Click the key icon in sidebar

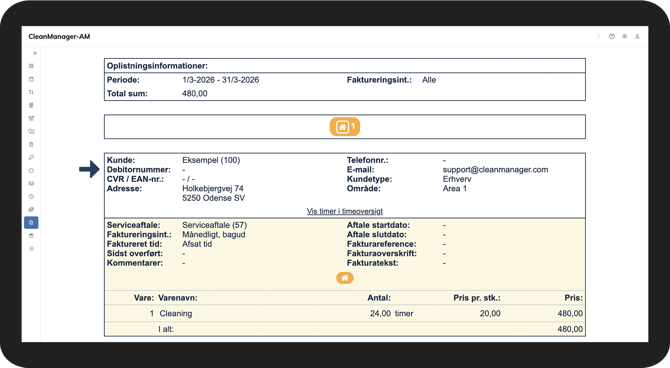31,157
